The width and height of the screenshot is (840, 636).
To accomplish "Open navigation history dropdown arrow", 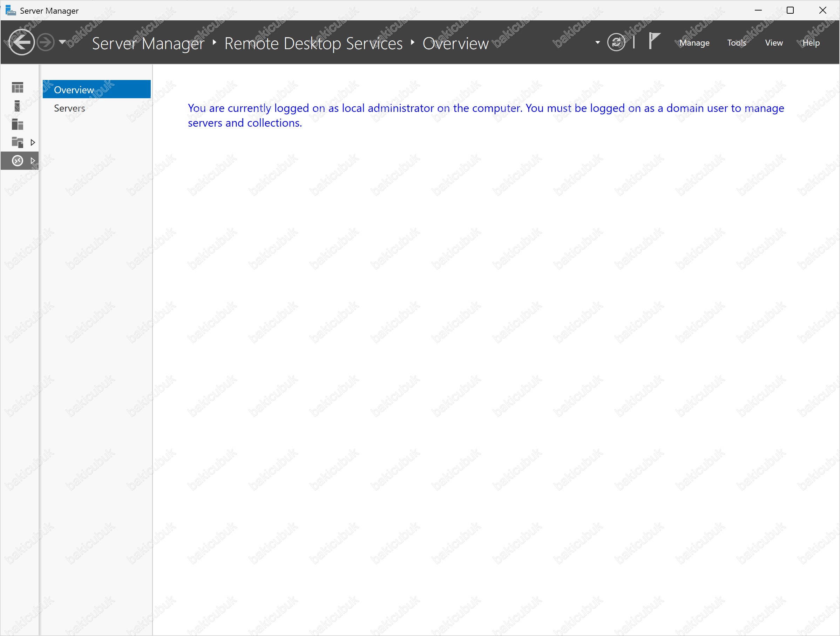I will pos(63,42).
